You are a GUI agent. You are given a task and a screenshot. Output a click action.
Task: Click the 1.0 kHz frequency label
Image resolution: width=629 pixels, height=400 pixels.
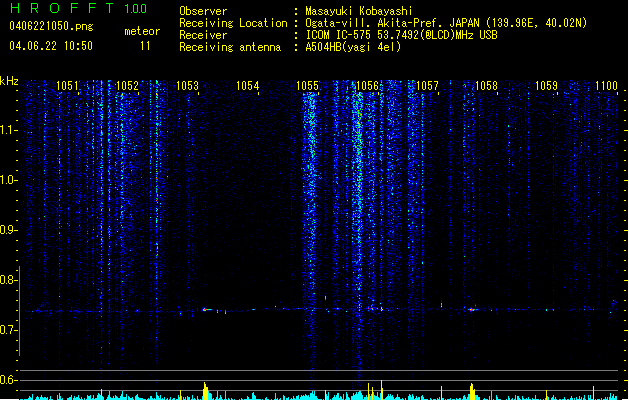8,180
